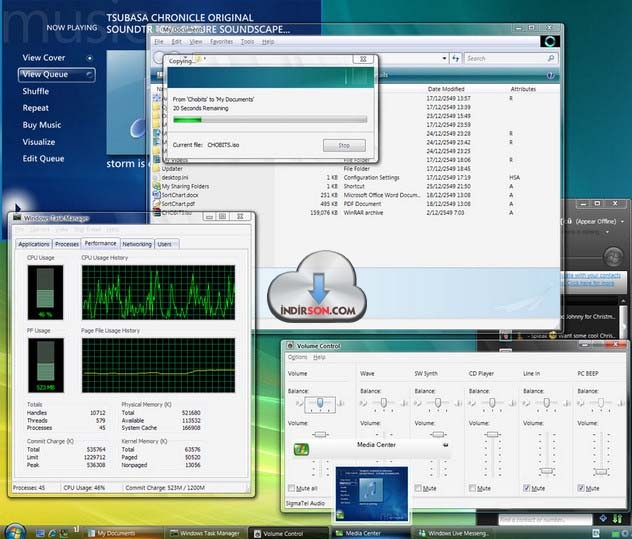
Task: Click the desktop.ini file icon
Action: [156, 177]
